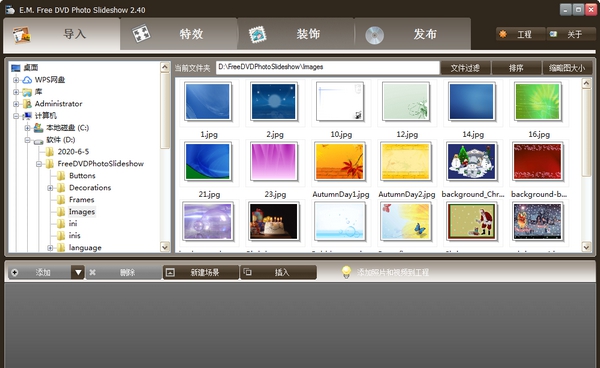Image resolution: width=600 pixels, height=368 pixels.
Task: Select the background_Chr... snowman thumbnail
Action: [x=472, y=161]
